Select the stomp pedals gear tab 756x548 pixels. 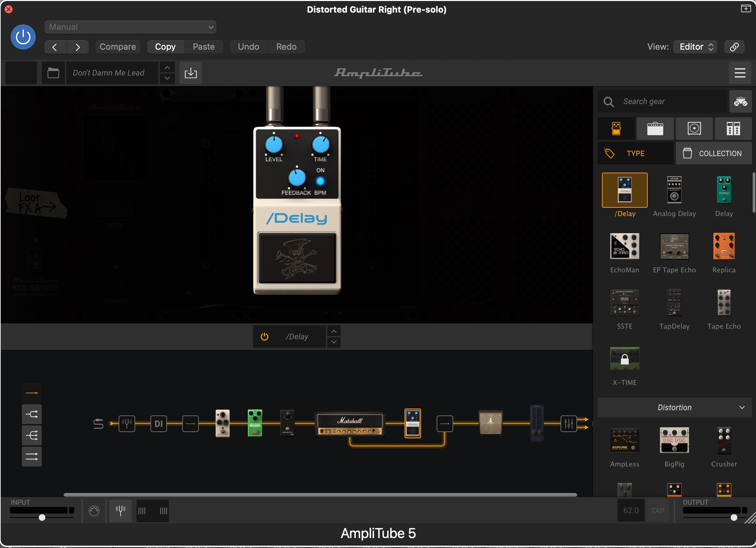pos(616,129)
